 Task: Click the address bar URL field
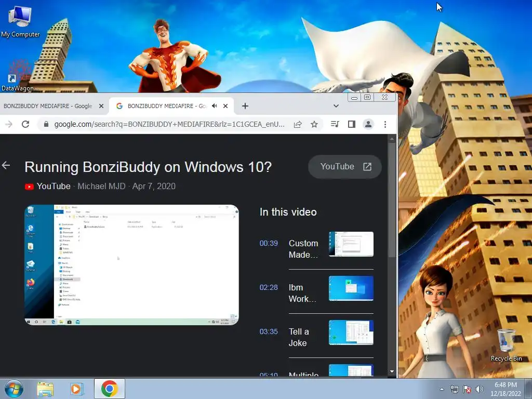(169, 124)
